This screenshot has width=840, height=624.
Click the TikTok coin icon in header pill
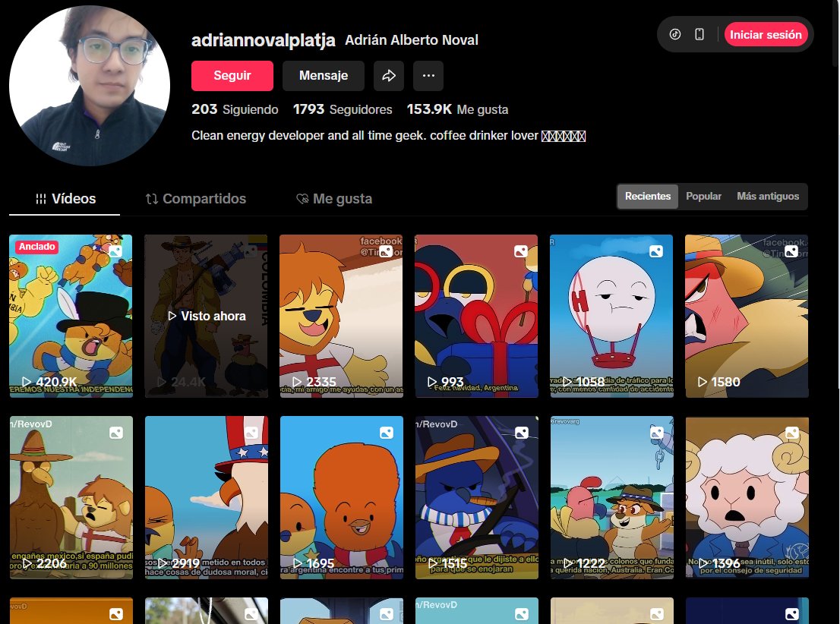click(x=675, y=34)
